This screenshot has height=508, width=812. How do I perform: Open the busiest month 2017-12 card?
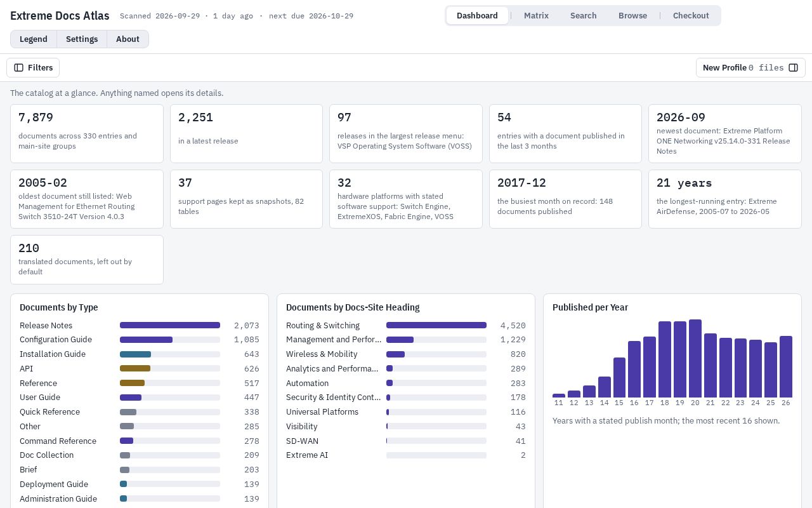pyautogui.click(x=565, y=199)
